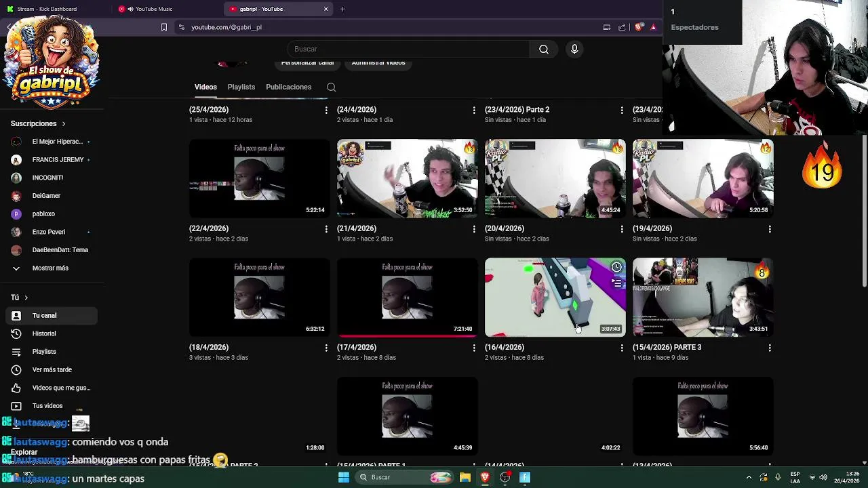
Task: Switch to the Publicaciones tab
Action: pyautogui.click(x=288, y=87)
